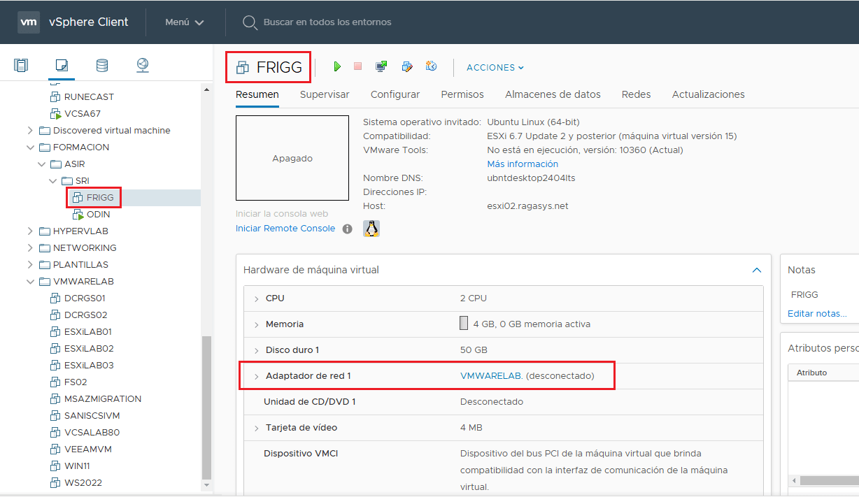Collapse the Hardware de máquina virtual panel
The width and height of the screenshot is (859, 504).
pos(756,270)
